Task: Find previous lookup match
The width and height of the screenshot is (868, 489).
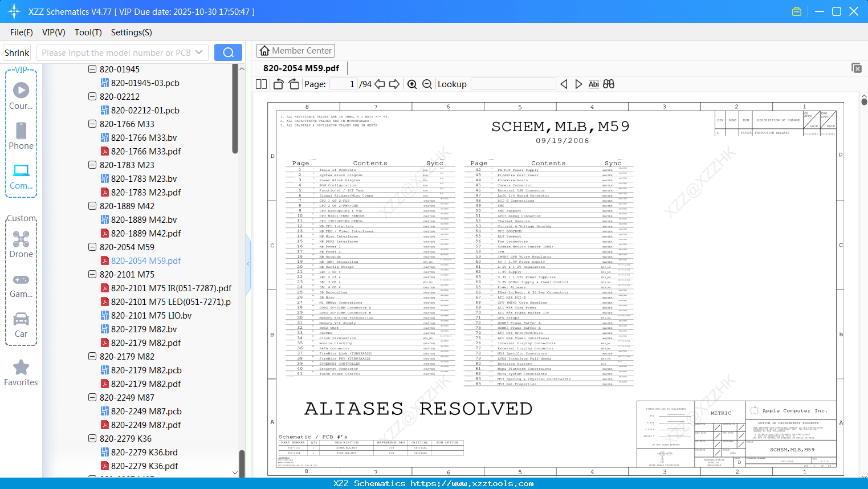Action: pos(564,84)
